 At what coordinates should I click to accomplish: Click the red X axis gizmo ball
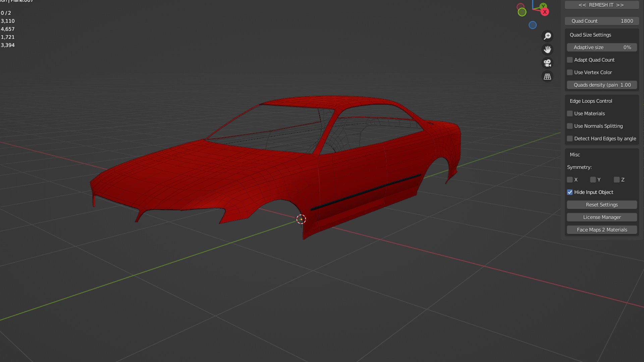coord(545,12)
